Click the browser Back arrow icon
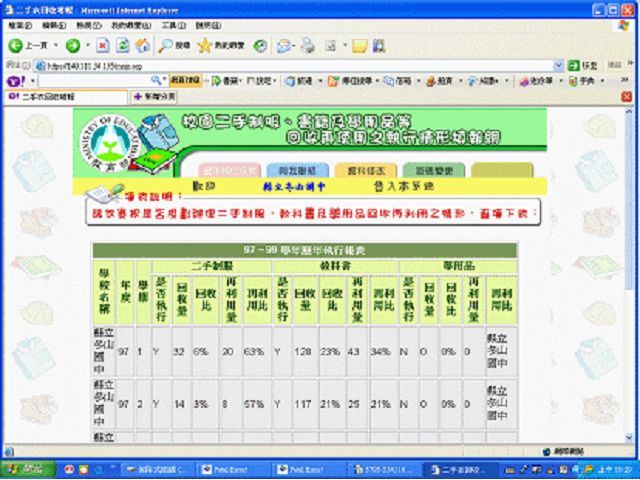 (x=16, y=45)
